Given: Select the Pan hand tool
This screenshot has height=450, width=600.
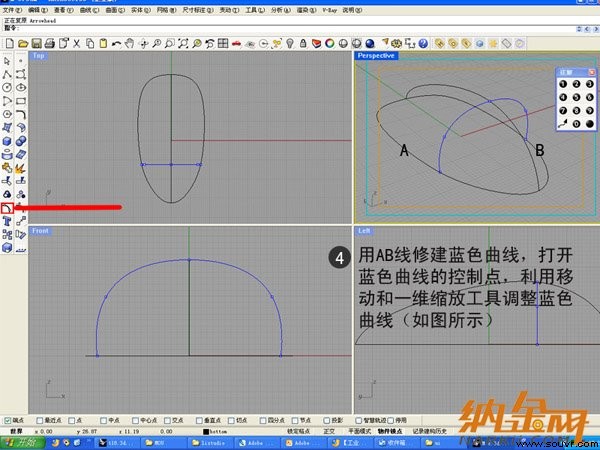Looking at the screenshot, I should pos(130,44).
